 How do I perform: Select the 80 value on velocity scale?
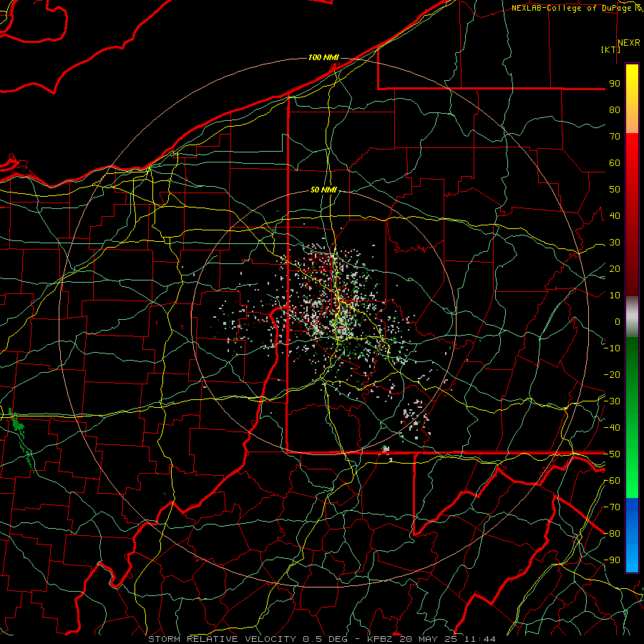pyautogui.click(x=615, y=109)
